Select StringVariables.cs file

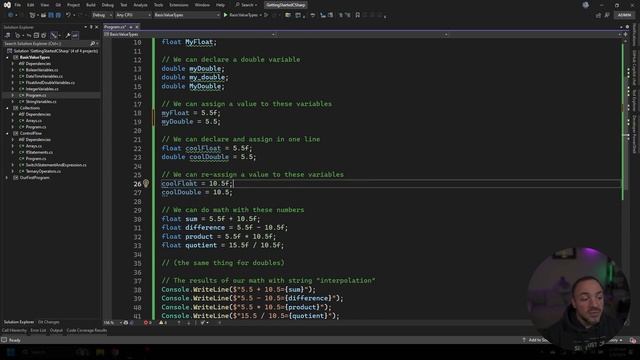tap(41, 102)
